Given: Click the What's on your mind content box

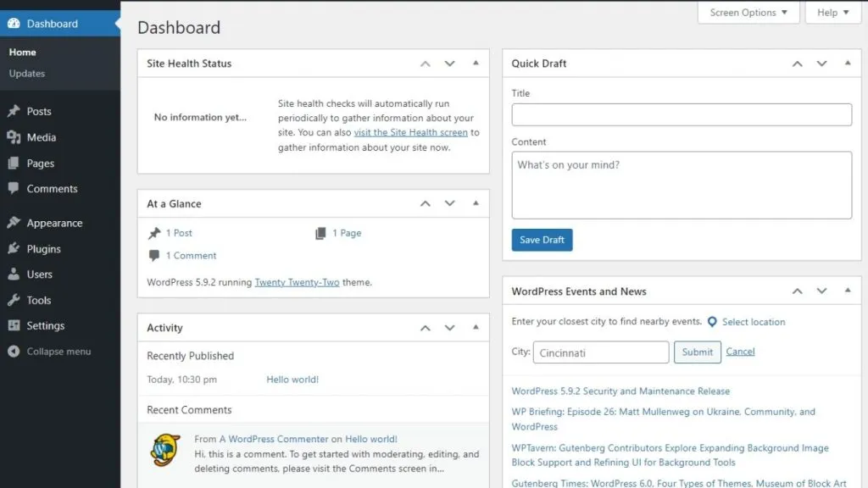Looking at the screenshot, I should tap(682, 186).
